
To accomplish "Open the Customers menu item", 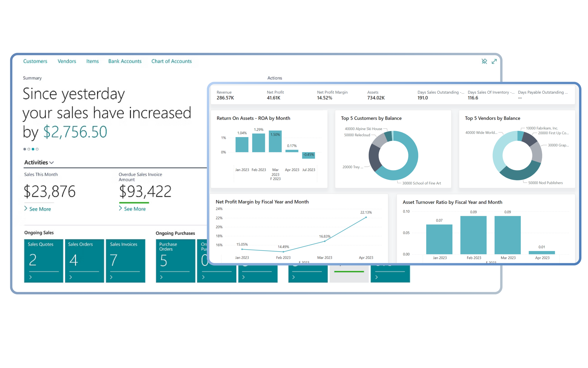I will pos(35,61).
